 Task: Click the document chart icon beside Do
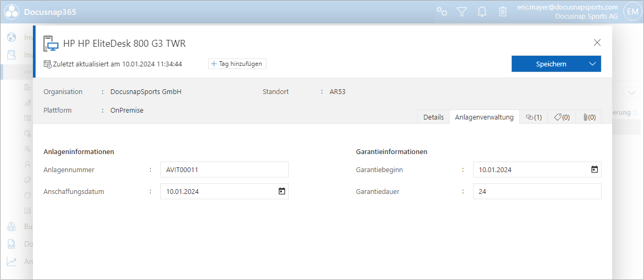pos(12,244)
